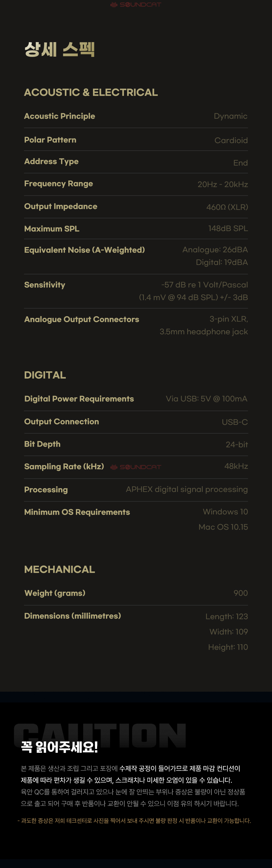Select the Output Impedance row label
272x868 pixels.
[61, 206]
